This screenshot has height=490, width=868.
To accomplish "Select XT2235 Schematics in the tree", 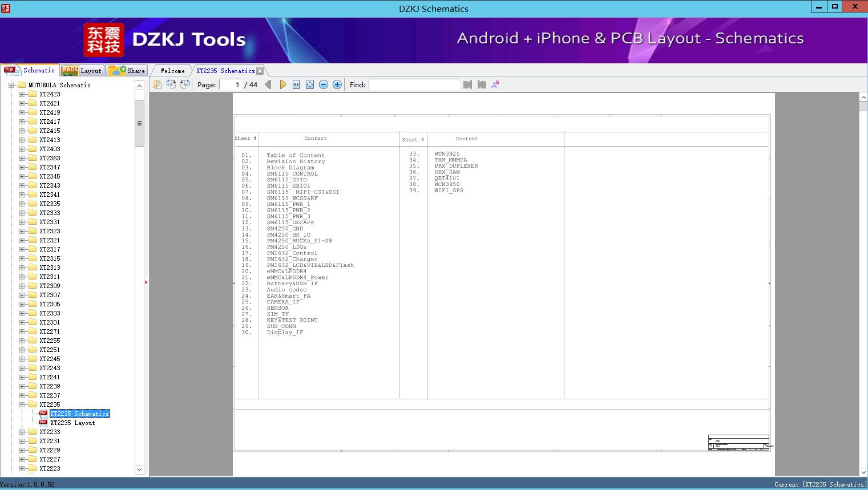I will pos(79,414).
